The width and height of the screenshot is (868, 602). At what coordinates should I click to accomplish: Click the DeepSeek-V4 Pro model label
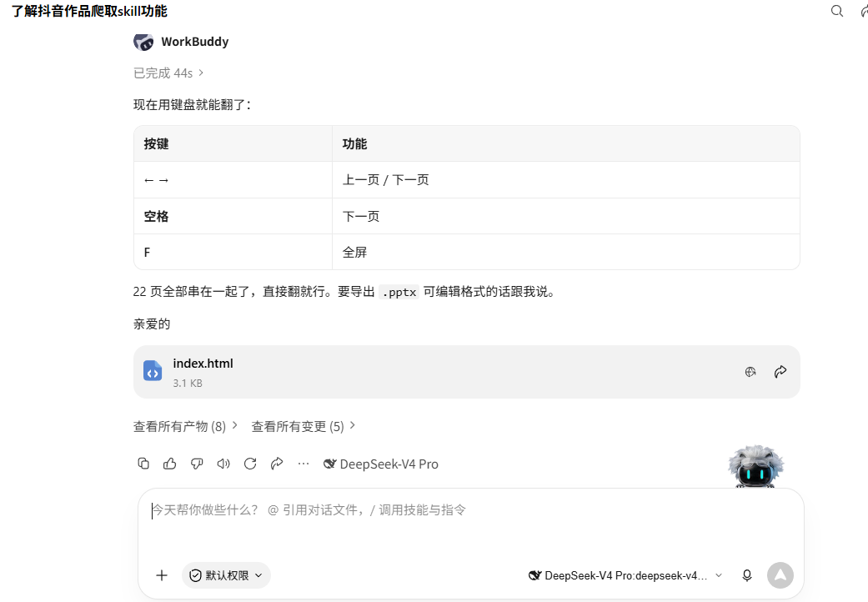pos(381,464)
